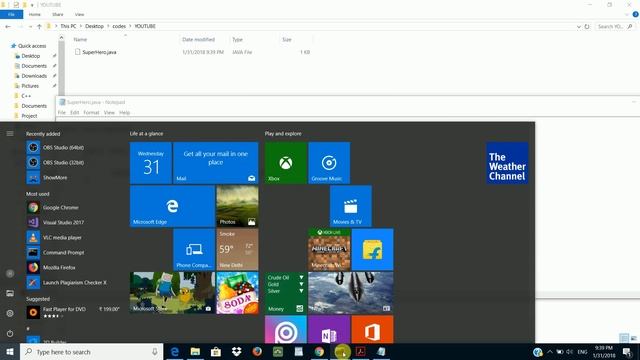
Task: Open the Flipkart shopping tile
Action: [x=372, y=249]
